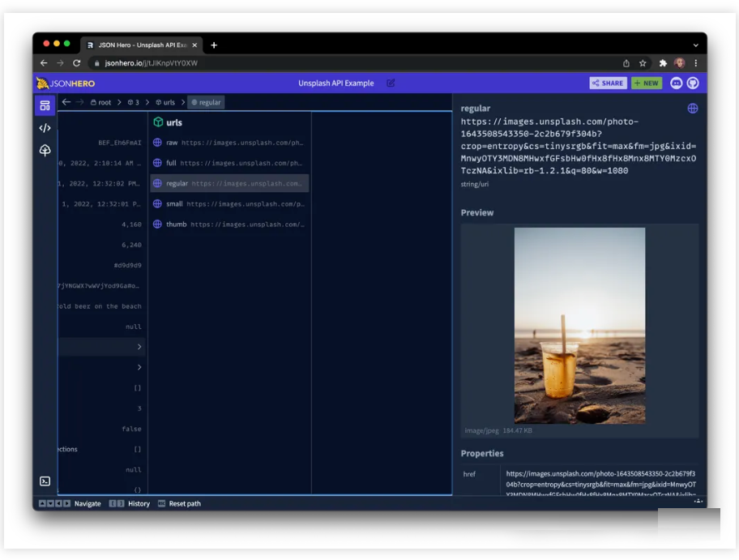
Task: Open the Discord community icon
Action: click(677, 83)
